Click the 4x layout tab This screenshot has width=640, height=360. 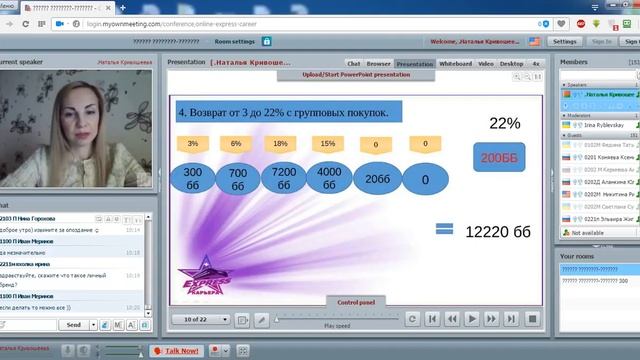(x=536, y=64)
